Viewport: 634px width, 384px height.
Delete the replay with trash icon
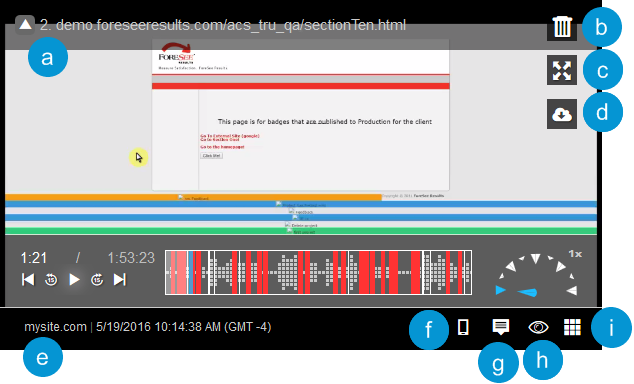pos(562,27)
